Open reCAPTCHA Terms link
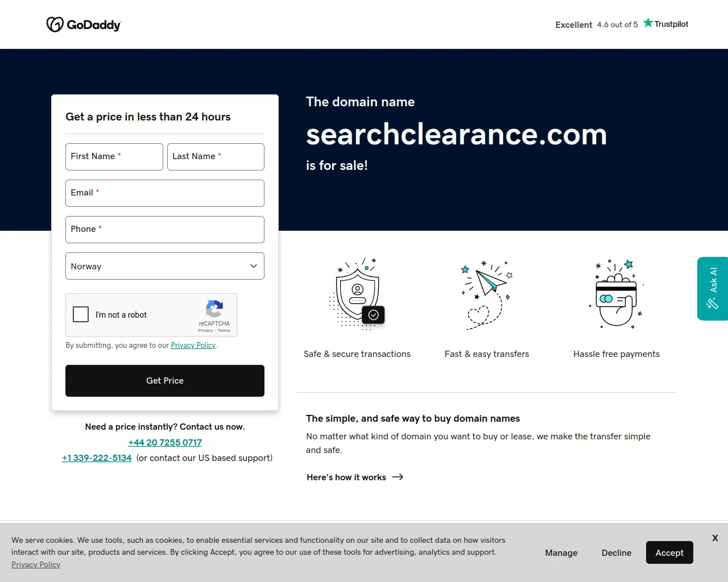Image resolution: width=728 pixels, height=582 pixels. [x=223, y=330]
